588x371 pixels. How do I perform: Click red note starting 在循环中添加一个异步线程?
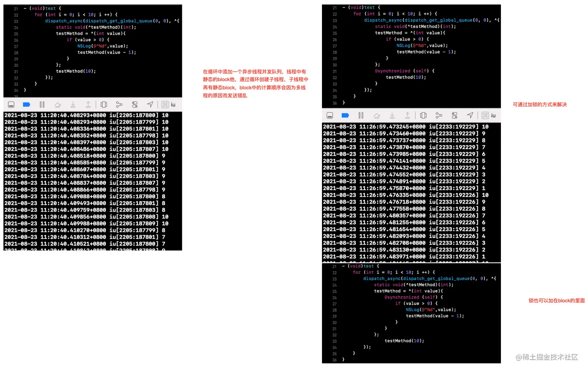coord(255,84)
